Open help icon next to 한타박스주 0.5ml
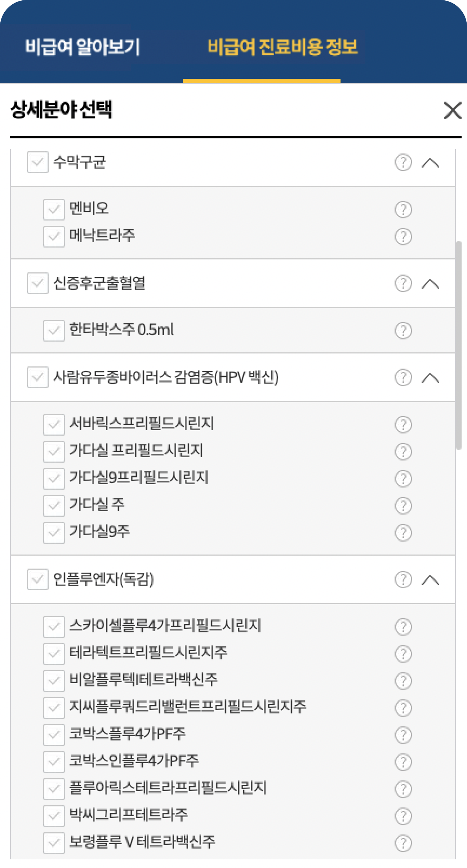Viewport: 467px width, 868px height. 402,330
